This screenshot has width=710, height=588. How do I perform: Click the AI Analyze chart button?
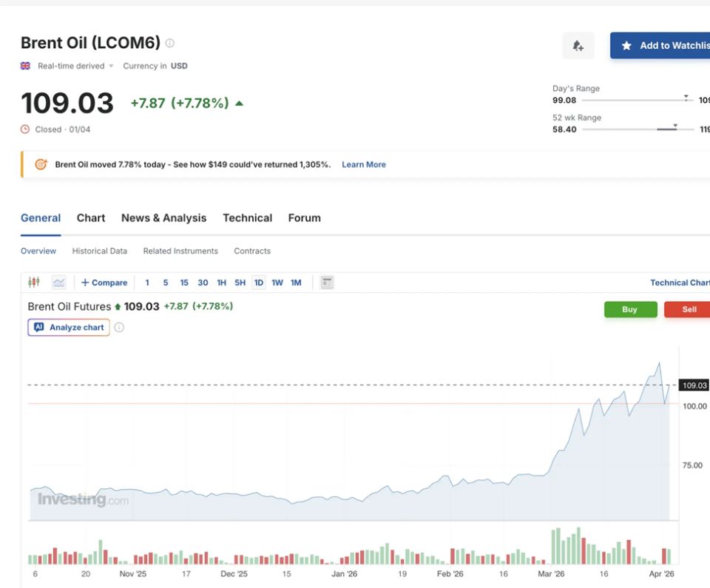pyautogui.click(x=69, y=327)
